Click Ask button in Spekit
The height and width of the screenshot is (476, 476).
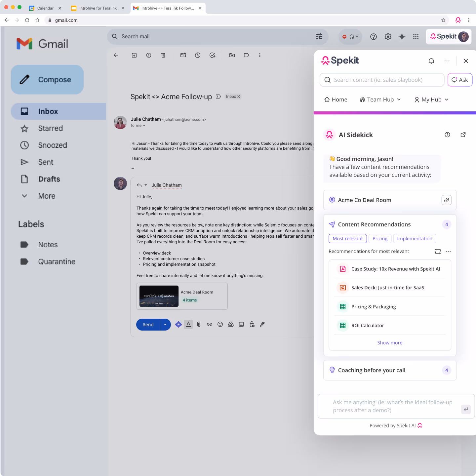(460, 80)
